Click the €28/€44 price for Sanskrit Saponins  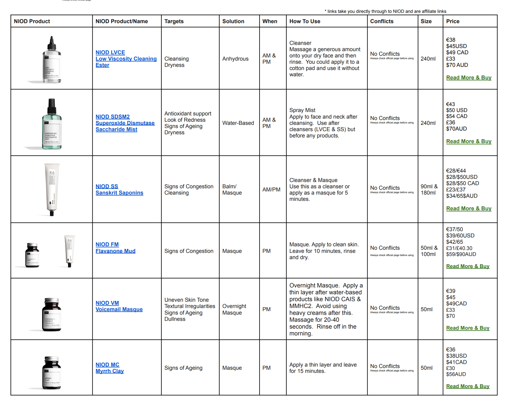point(456,171)
